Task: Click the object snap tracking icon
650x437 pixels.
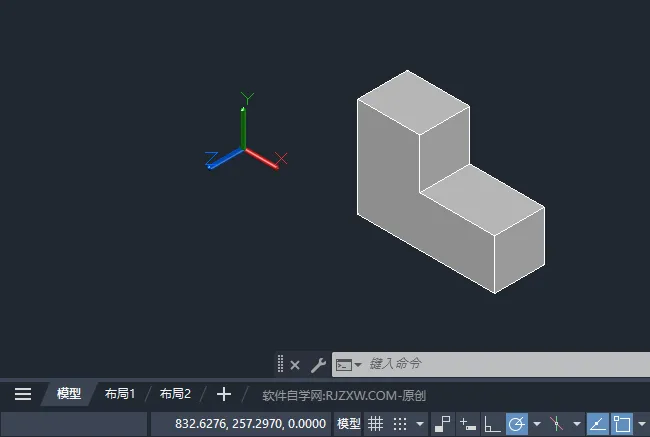Action: point(598,424)
